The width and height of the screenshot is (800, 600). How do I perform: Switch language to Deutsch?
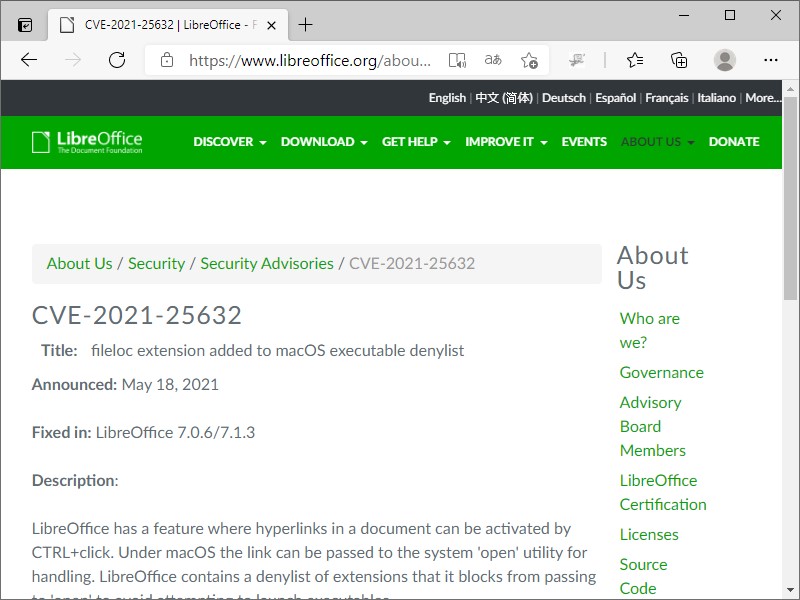(564, 98)
